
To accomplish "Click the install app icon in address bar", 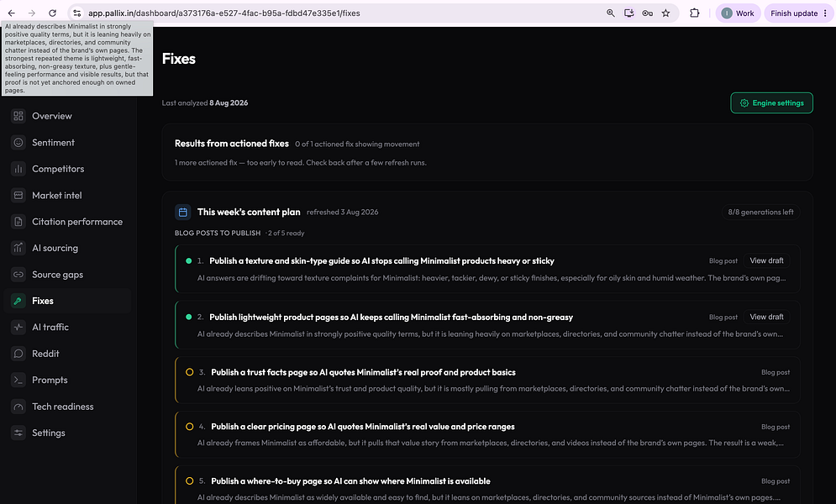I will 629,13.
